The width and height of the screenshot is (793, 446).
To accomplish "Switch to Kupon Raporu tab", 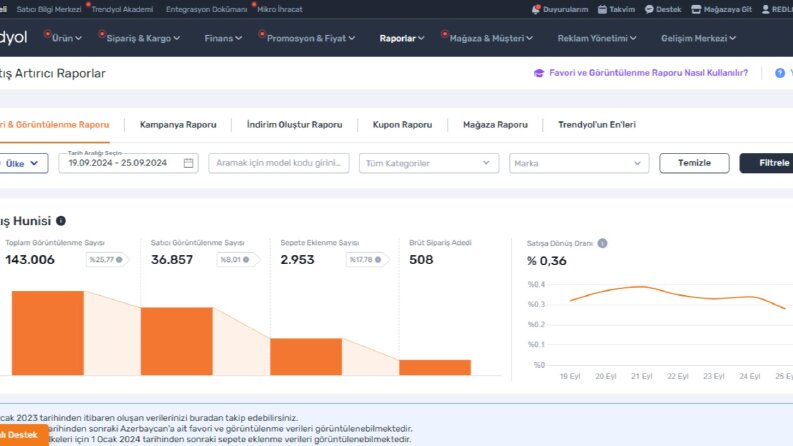I will click(403, 125).
